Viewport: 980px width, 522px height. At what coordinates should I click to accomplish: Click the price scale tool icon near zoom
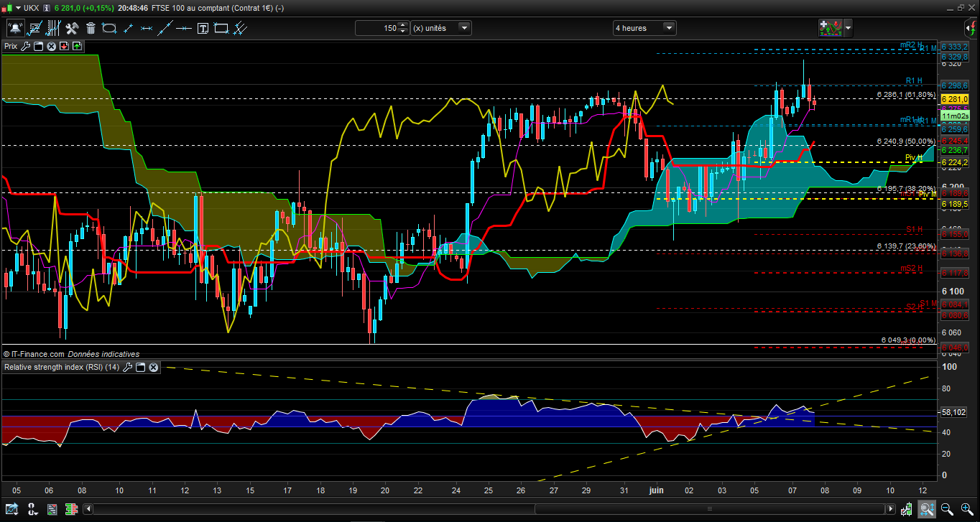[908, 510]
